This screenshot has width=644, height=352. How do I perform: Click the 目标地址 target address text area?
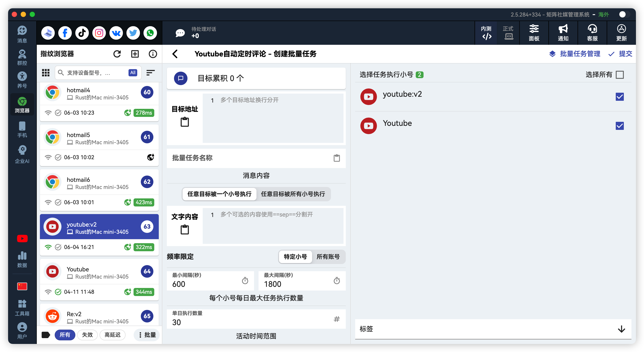pyautogui.click(x=273, y=118)
